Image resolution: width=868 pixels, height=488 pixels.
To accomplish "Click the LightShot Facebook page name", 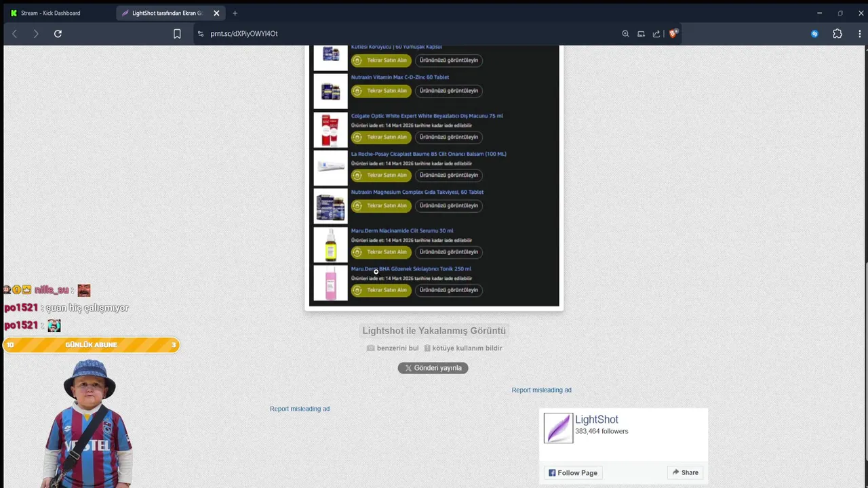I will 597,420.
